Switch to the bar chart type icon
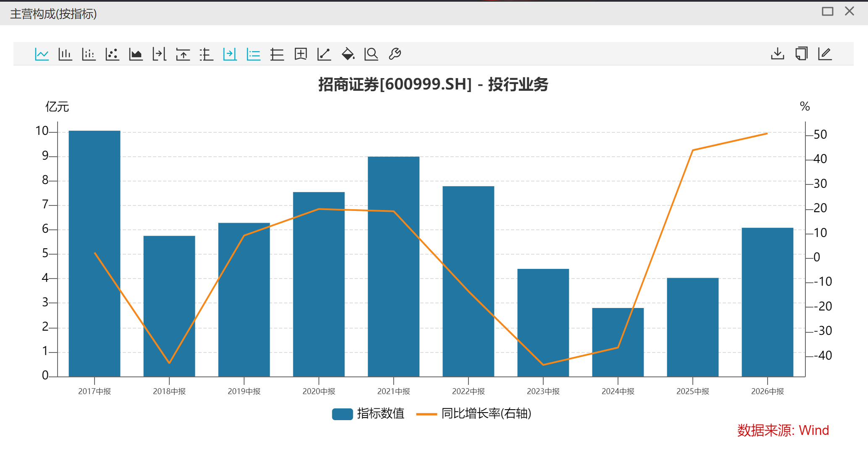Image resolution: width=868 pixels, height=463 pixels. [x=65, y=54]
